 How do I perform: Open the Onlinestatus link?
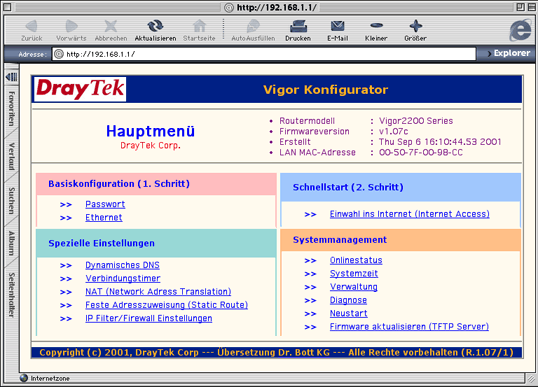coord(356,260)
